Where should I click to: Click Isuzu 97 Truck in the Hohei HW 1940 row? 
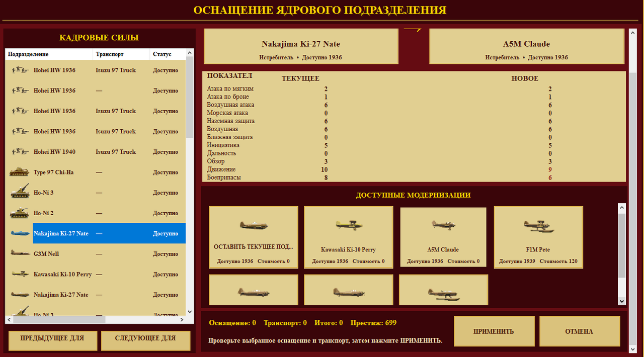116,152
